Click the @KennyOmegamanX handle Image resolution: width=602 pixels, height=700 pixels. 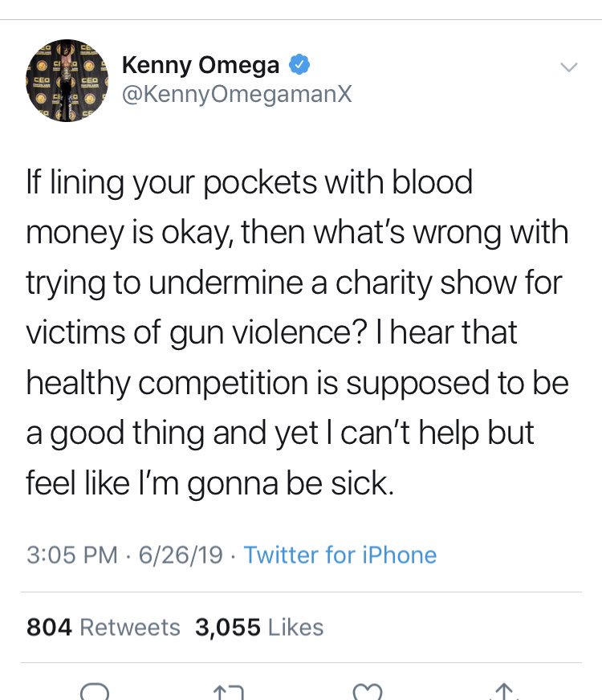point(237,95)
